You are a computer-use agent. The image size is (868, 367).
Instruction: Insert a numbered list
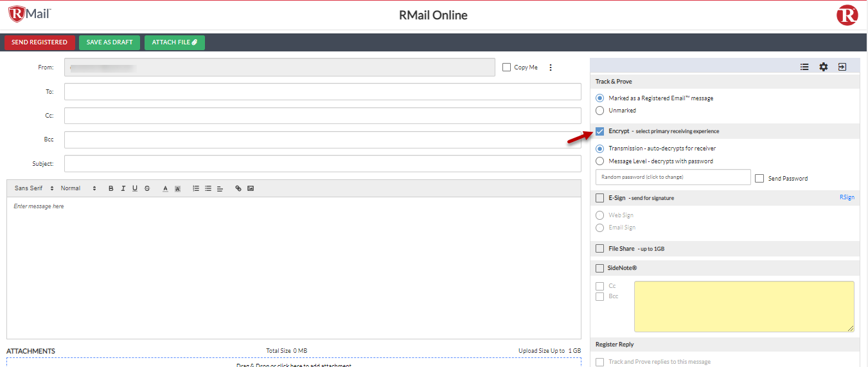(x=196, y=188)
